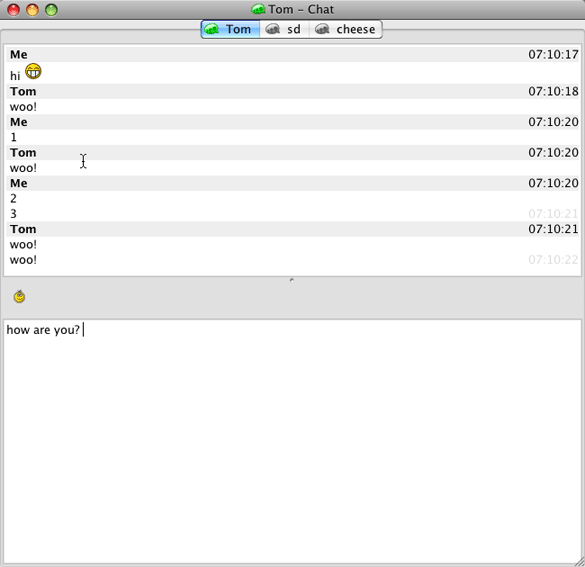Screen dimensions: 585x567
Task: Click the faded 07:10:22 timestamp
Action: pos(553,260)
